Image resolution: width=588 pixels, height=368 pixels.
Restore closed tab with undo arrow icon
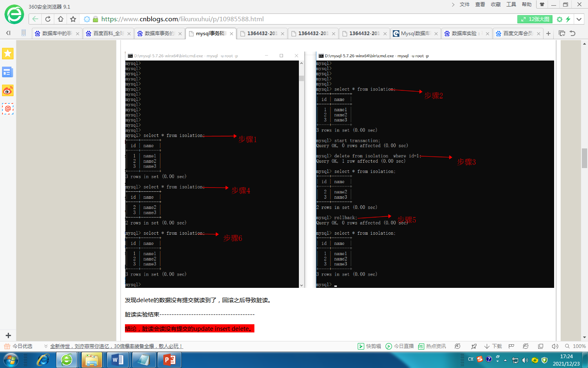[x=572, y=34]
